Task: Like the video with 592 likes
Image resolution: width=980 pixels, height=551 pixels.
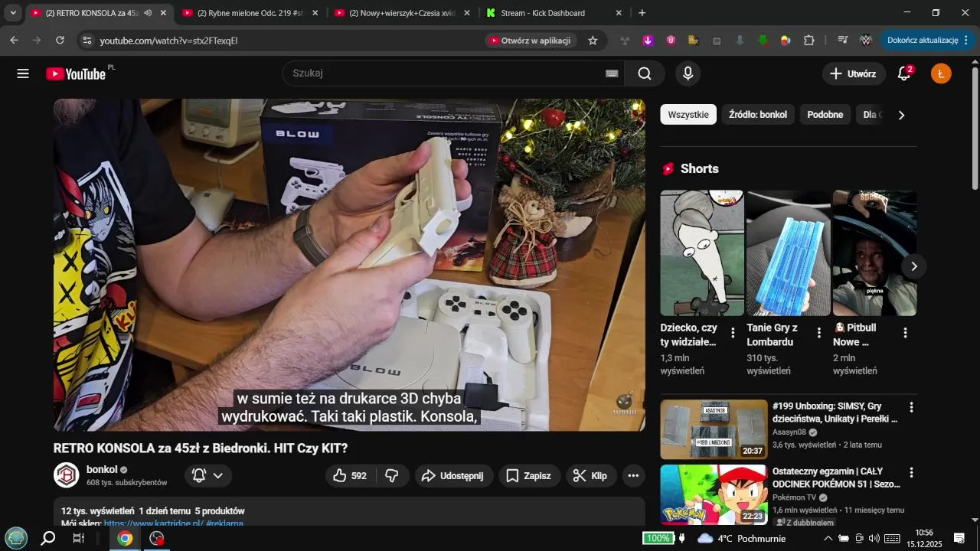Action: coord(351,476)
